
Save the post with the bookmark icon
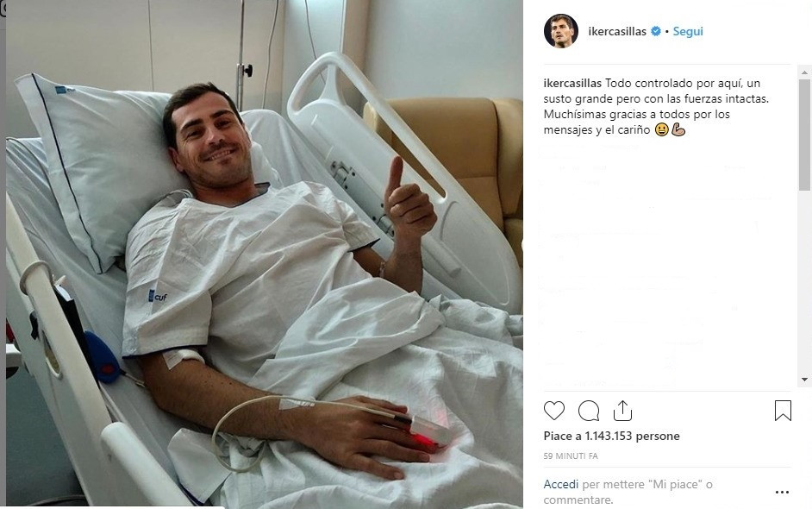pyautogui.click(x=783, y=411)
